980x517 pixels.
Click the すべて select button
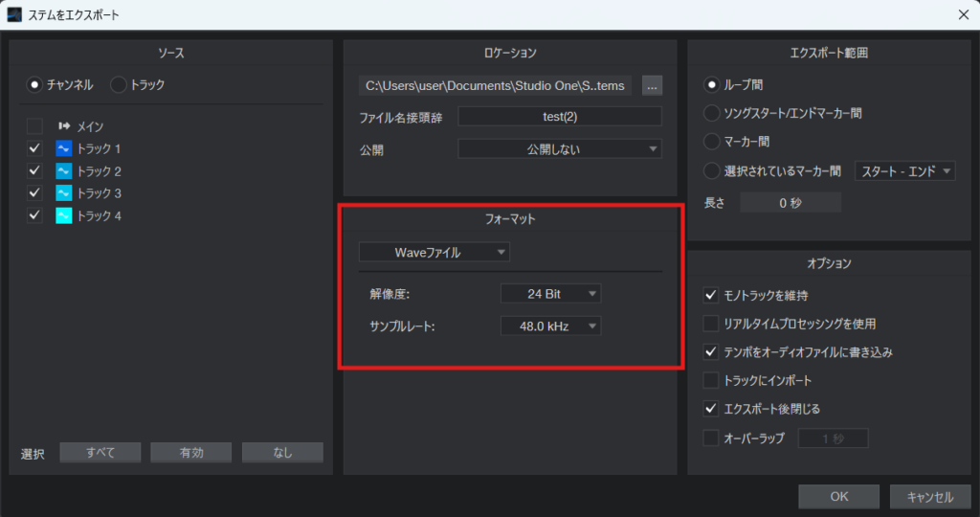[100, 452]
